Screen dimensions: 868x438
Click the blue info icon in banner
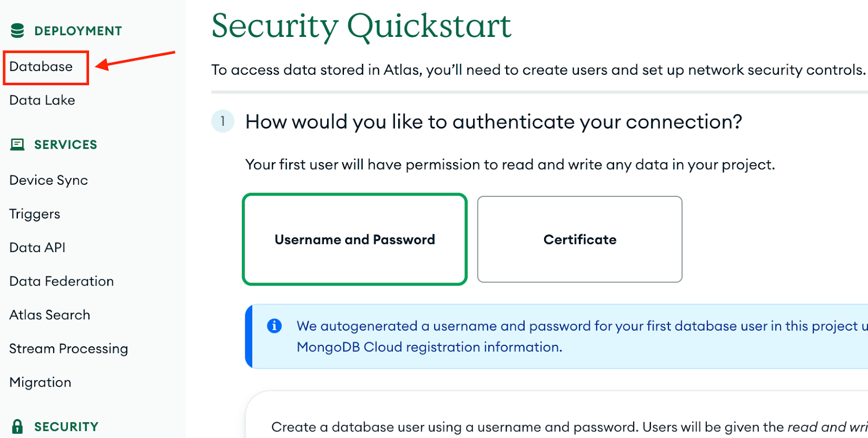click(275, 326)
